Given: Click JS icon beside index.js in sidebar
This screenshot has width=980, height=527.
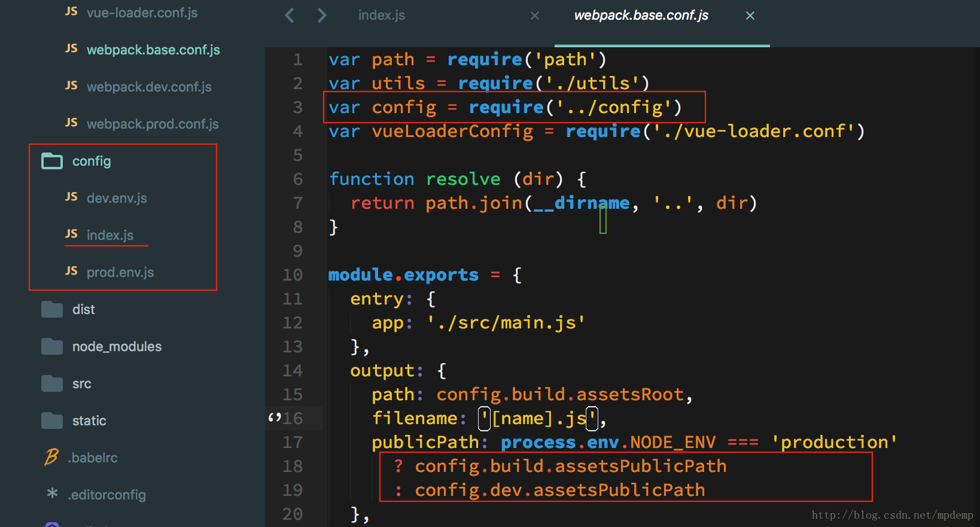Looking at the screenshot, I should tap(71, 234).
